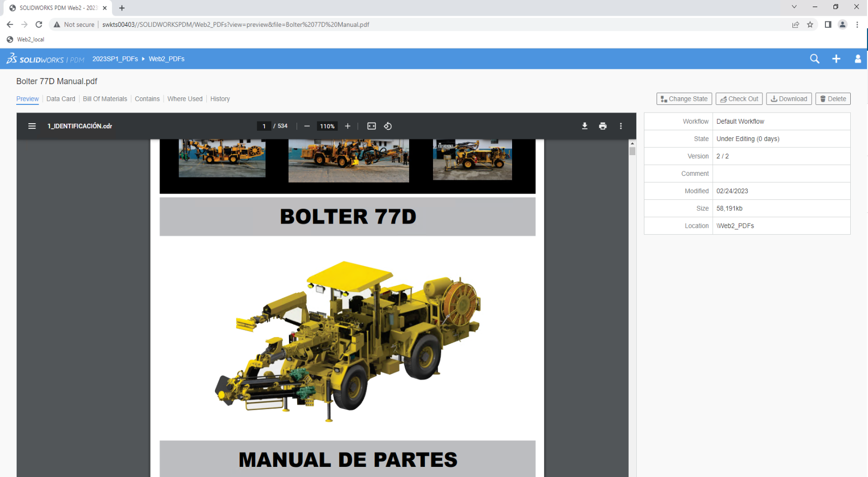Delete the file using the Delete button

click(833, 98)
